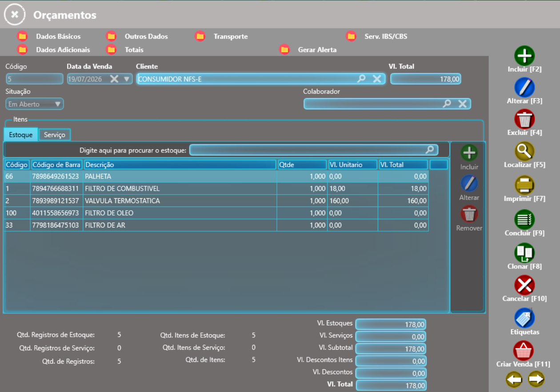Select the Estoque tab

pos(21,135)
